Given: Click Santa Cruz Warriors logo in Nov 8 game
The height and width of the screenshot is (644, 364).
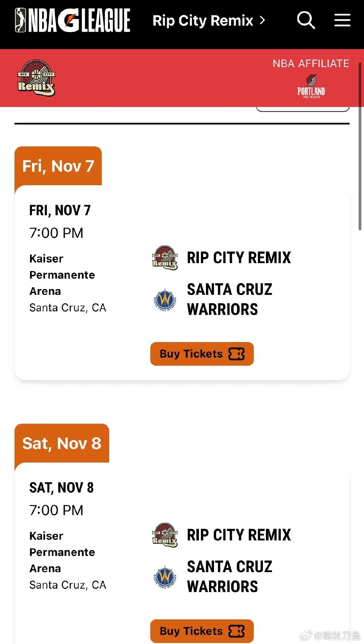Looking at the screenshot, I should (x=165, y=577).
